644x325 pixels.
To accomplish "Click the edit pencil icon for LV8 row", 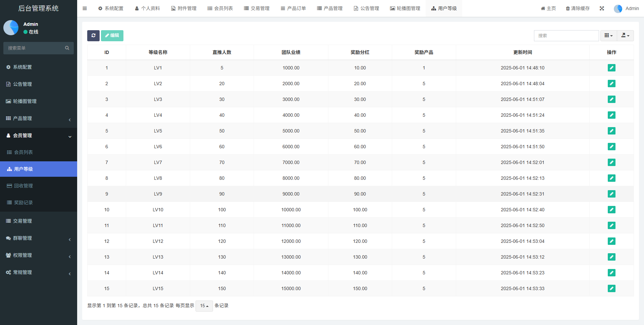I will (x=611, y=178).
